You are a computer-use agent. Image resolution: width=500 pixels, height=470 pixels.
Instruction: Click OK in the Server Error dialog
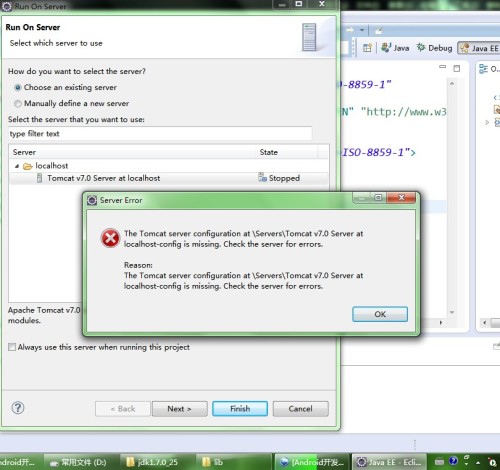[380, 314]
